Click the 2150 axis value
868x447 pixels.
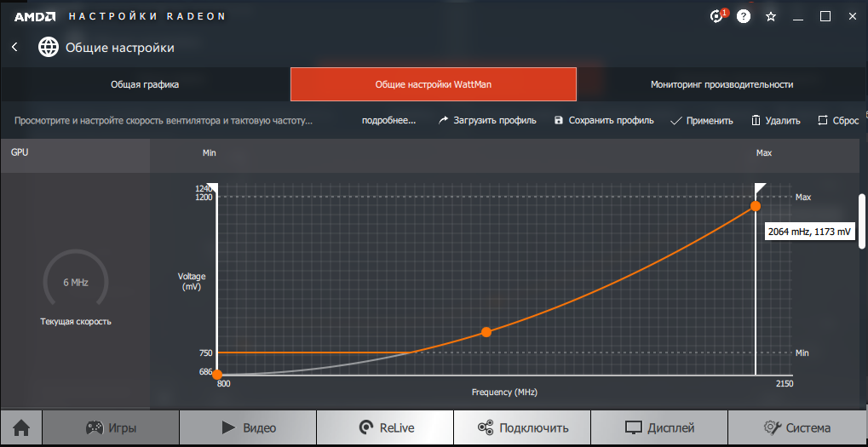coord(785,383)
